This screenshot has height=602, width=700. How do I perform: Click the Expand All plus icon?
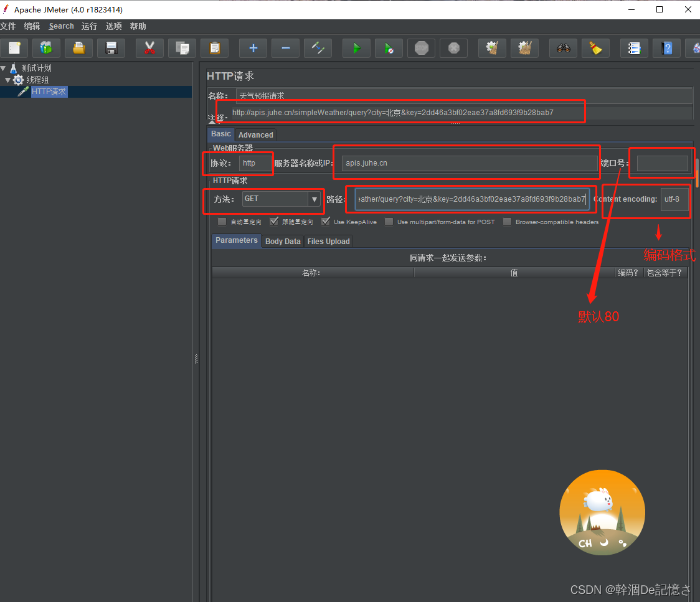point(253,48)
